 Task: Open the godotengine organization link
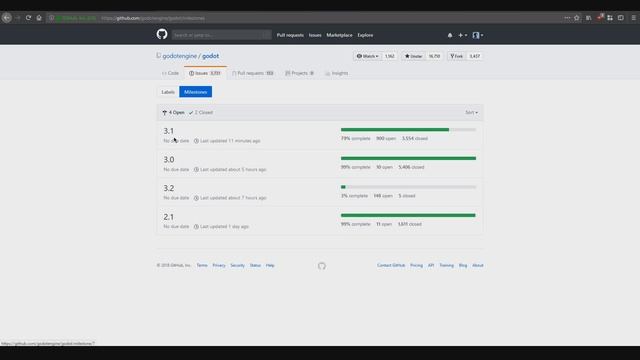pyautogui.click(x=180, y=56)
